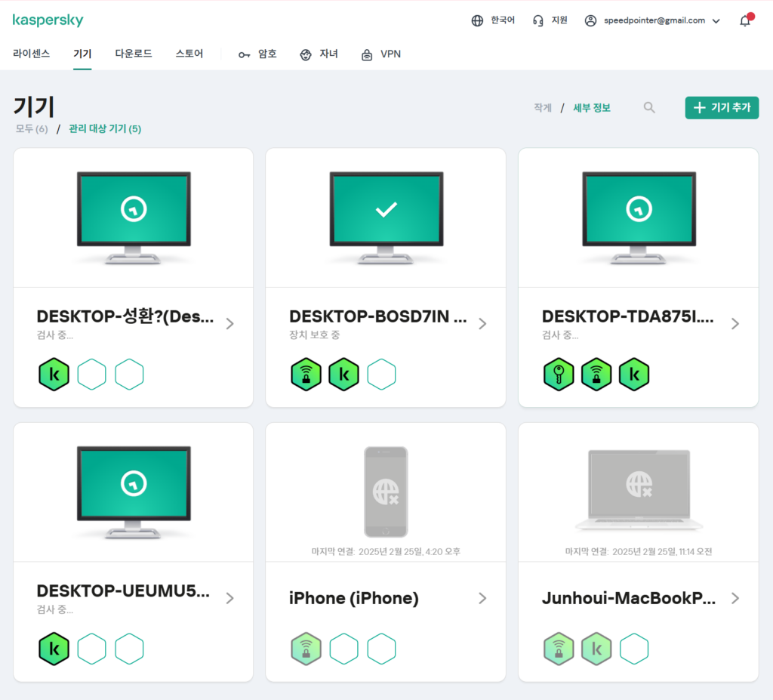Click status text 장치 보호 중
This screenshot has height=700, width=773.
(x=315, y=335)
